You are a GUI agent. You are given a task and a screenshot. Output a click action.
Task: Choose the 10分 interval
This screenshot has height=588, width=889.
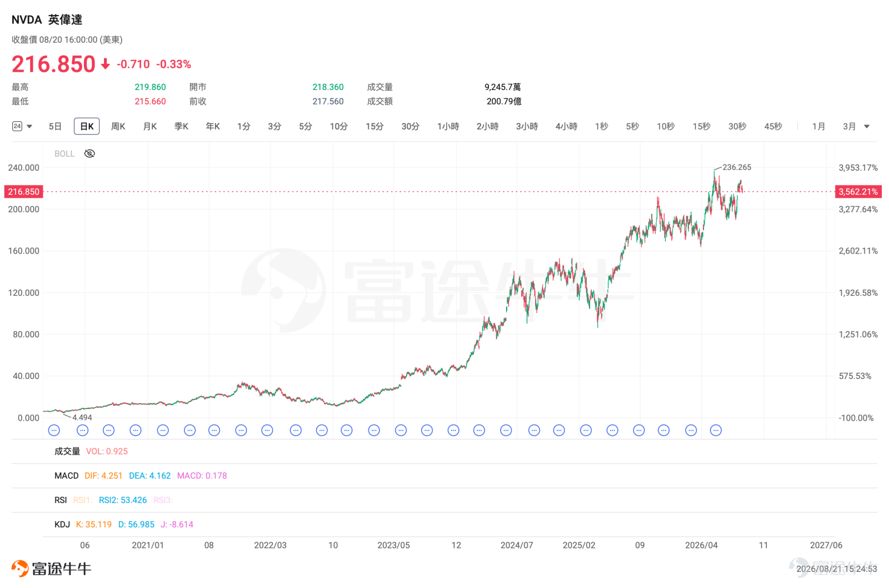(x=338, y=126)
